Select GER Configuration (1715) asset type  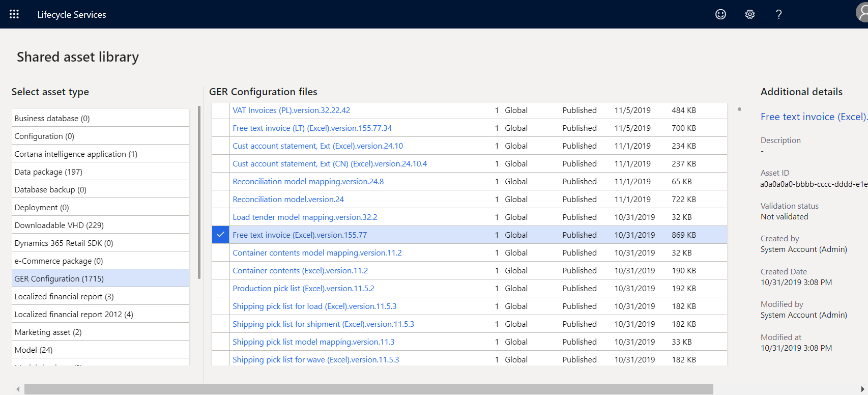(x=100, y=278)
